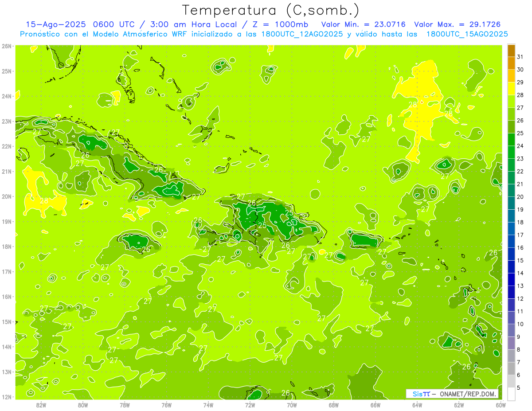Click the longitude axis label "62W"
Image resolution: width=532 pixels, height=411 pixels.
[x=459, y=405]
